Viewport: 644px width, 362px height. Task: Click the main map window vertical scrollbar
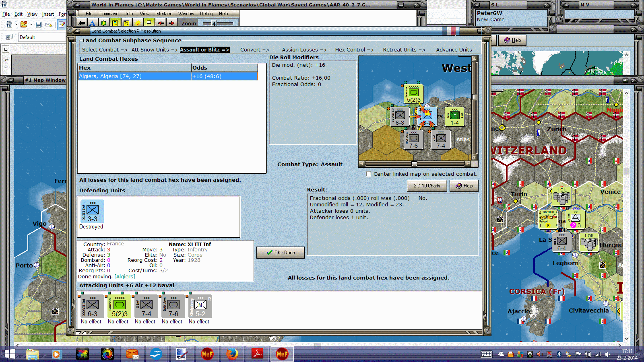coord(626,215)
